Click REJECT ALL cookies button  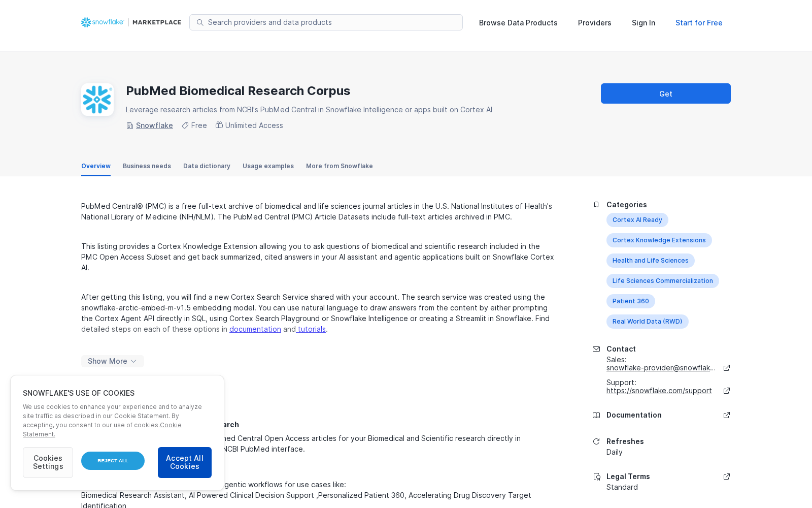(113, 461)
